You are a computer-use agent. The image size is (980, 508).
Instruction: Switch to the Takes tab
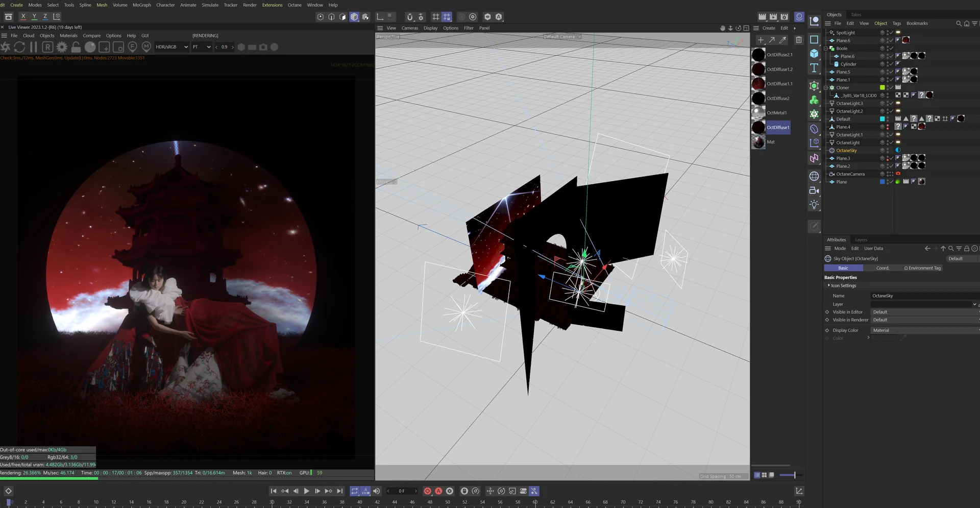point(856,15)
